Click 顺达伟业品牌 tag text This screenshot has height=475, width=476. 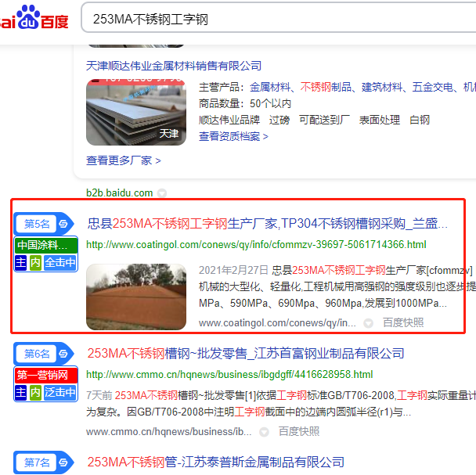229,120
